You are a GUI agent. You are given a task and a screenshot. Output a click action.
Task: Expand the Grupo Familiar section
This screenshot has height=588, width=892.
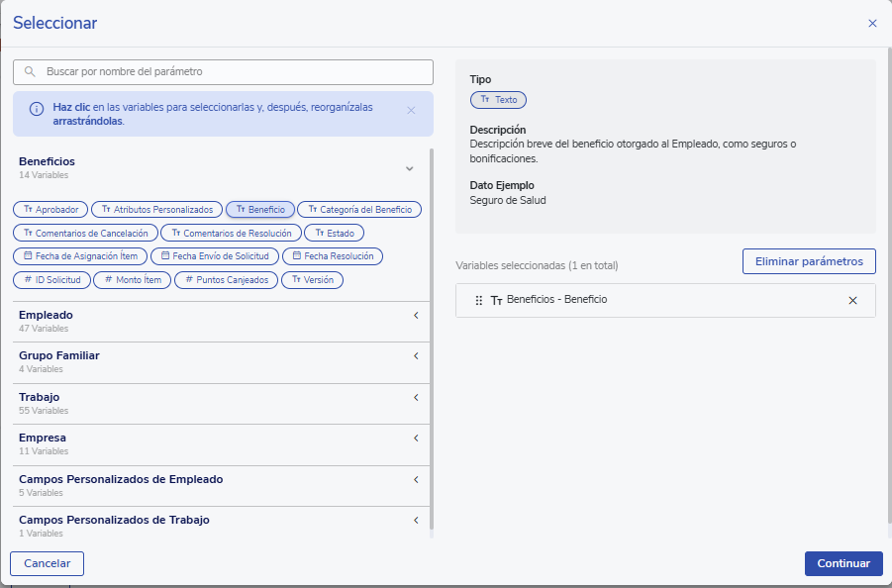pyautogui.click(x=416, y=356)
